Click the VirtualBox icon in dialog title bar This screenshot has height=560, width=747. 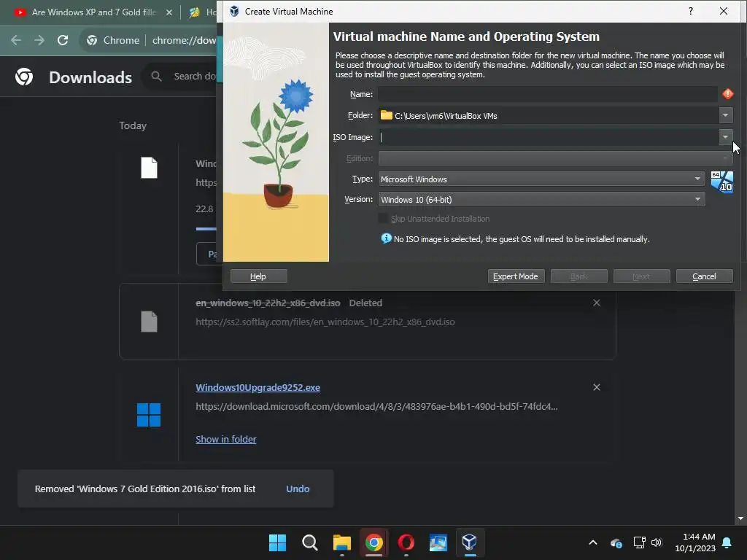pos(234,11)
